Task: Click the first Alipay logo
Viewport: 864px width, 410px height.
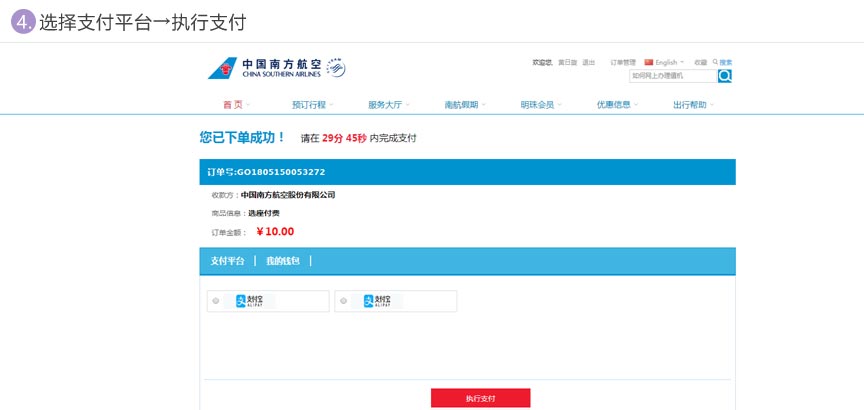Action: click(x=248, y=301)
